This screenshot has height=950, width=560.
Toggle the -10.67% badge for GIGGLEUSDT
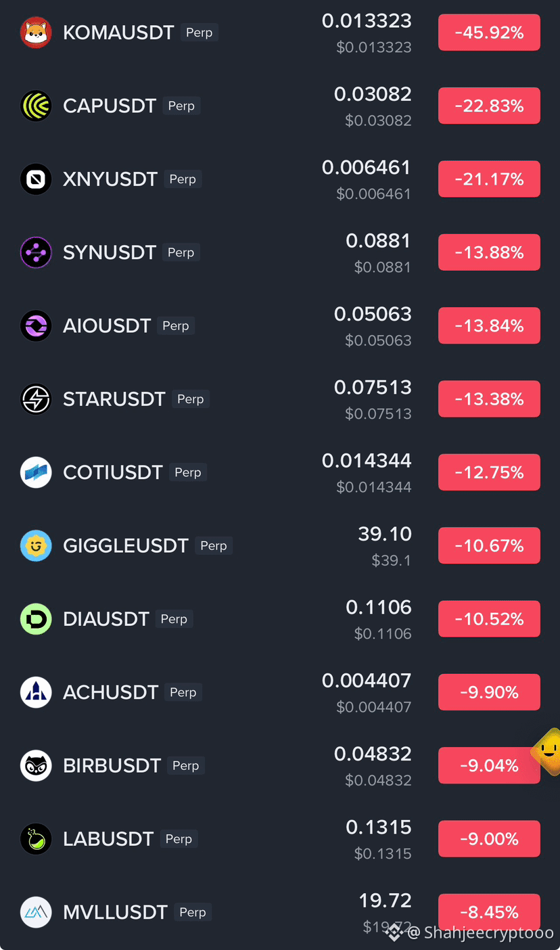pos(489,545)
